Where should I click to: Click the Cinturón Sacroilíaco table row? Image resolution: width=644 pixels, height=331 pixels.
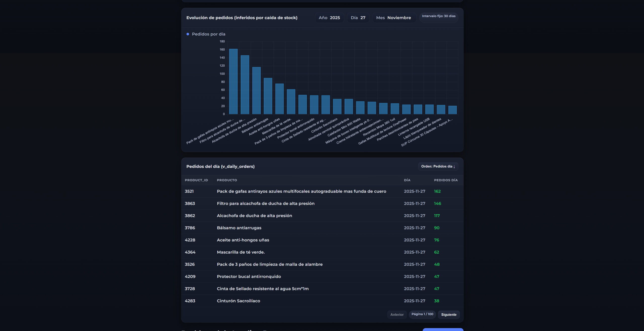238,301
